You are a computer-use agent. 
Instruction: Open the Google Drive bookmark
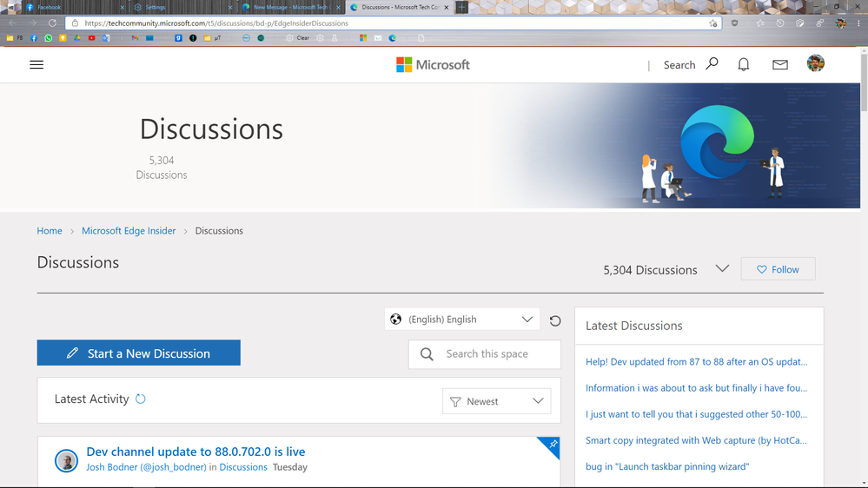77,38
